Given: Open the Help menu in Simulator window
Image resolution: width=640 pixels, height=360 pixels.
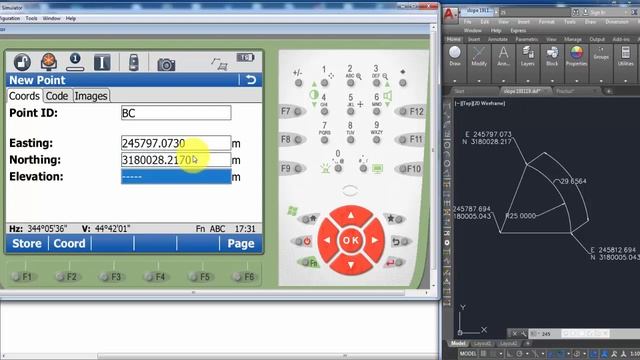Looking at the screenshot, I should click(x=71, y=18).
